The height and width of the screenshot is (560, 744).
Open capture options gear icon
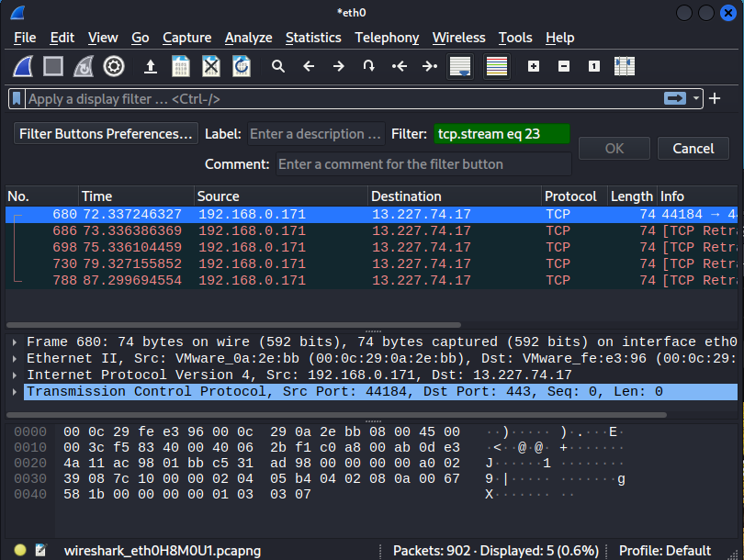[114, 66]
